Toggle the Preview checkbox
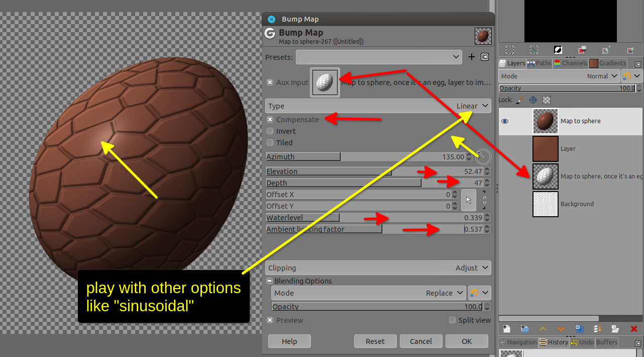 click(270, 320)
